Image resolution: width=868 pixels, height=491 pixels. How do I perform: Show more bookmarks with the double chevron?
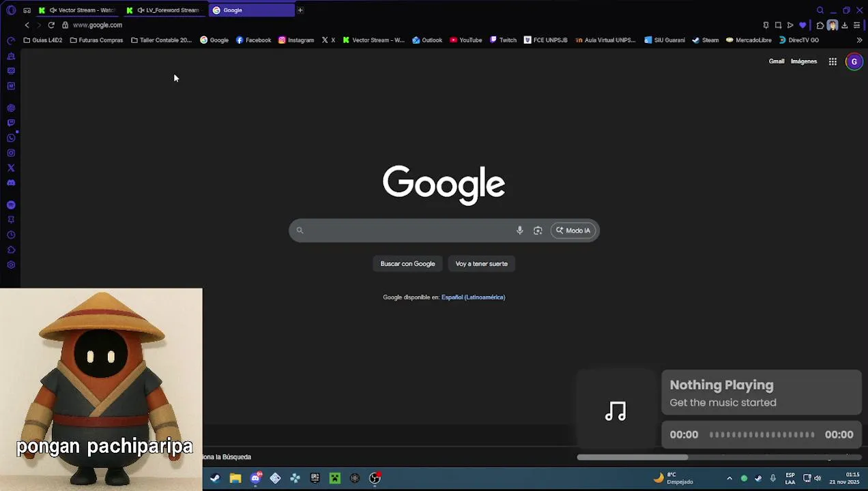859,40
